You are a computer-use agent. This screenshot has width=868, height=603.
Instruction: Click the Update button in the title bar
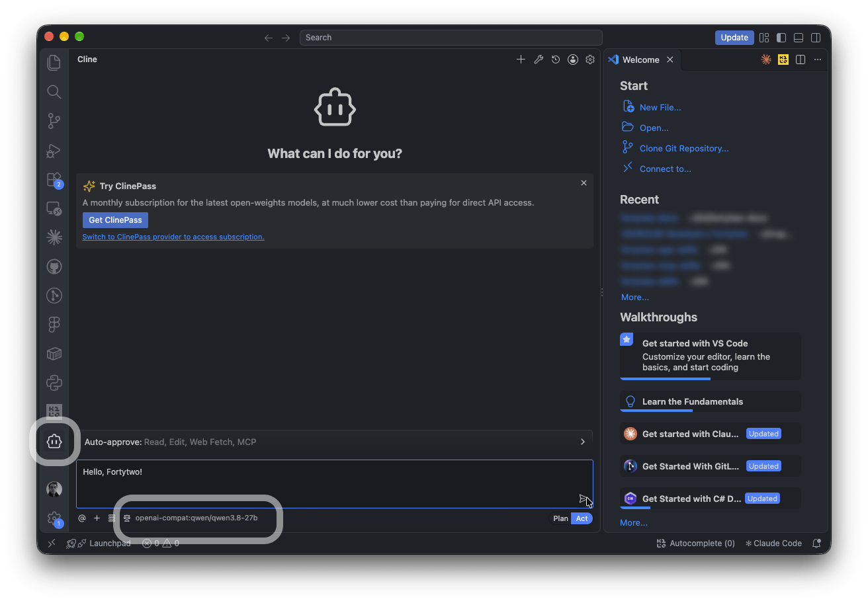click(734, 38)
